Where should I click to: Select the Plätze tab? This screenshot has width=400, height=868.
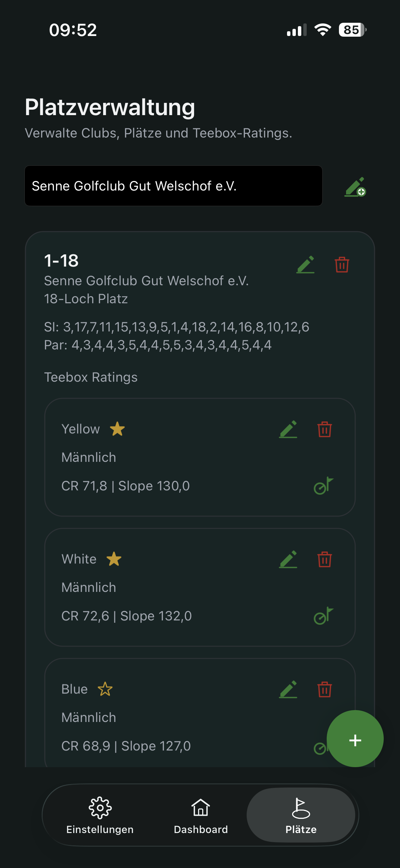(x=301, y=815)
